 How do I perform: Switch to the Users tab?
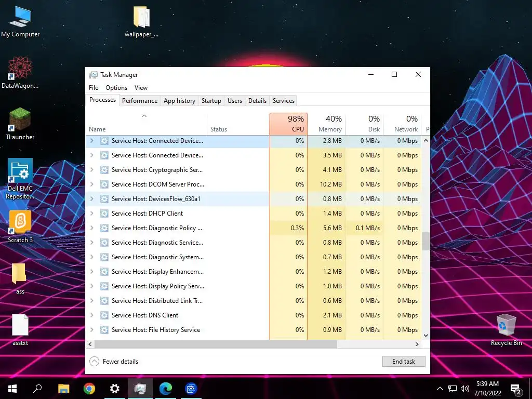point(235,101)
